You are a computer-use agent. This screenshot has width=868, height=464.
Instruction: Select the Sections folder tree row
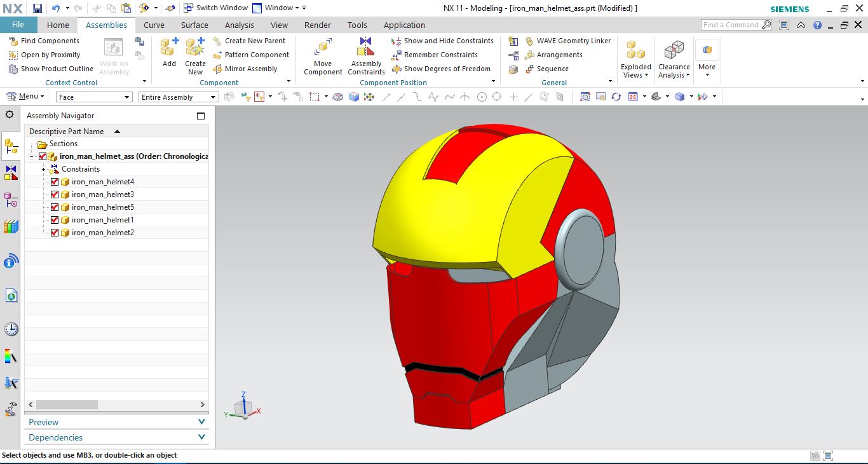tap(116, 144)
